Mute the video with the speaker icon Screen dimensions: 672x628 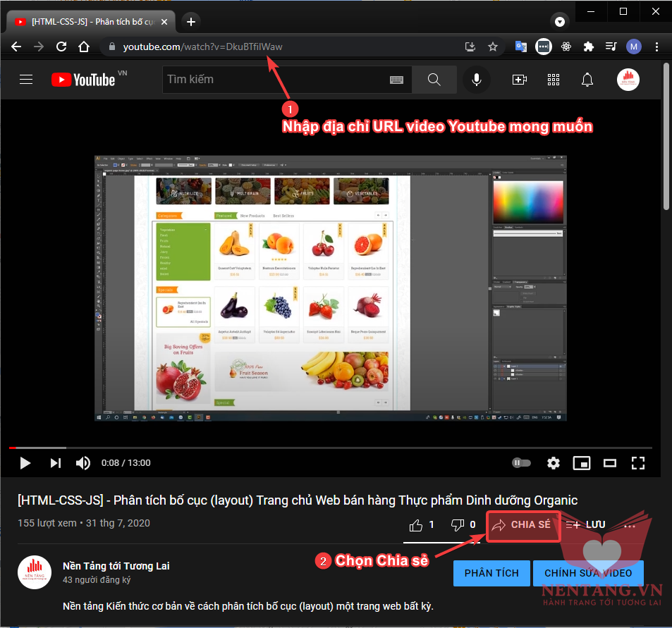click(x=83, y=463)
